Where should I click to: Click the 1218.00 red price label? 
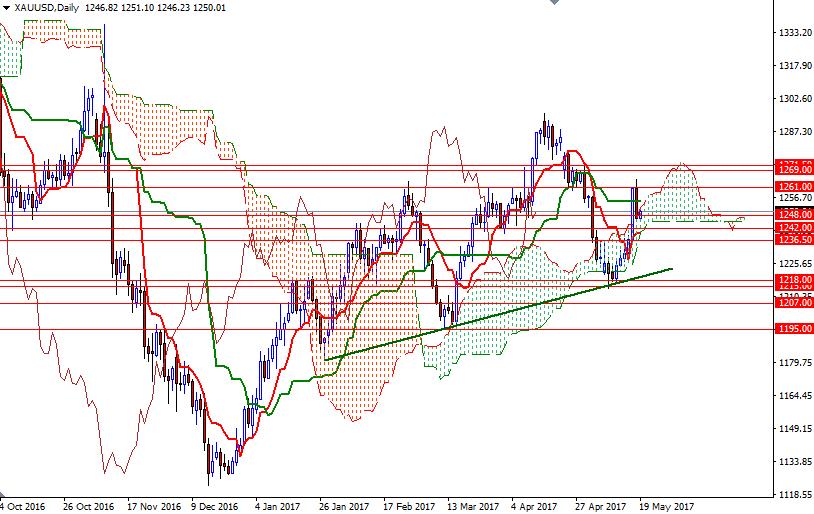coord(795,280)
